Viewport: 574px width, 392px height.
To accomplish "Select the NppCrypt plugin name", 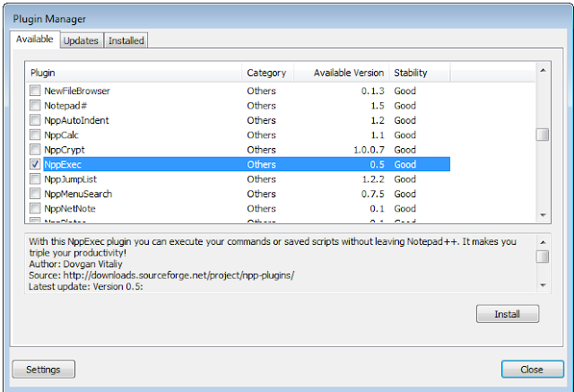I will tap(65, 150).
